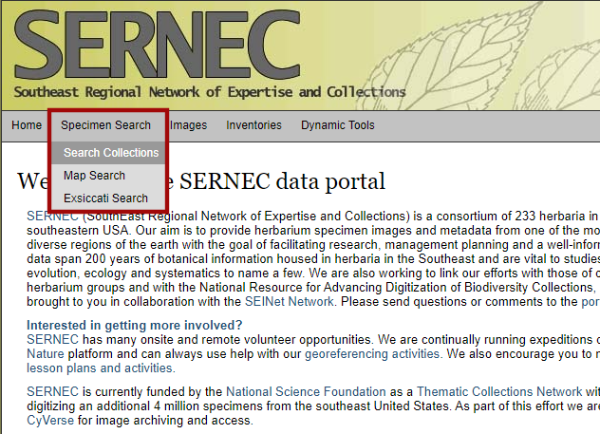Open the Nature platform link
This screenshot has height=434, width=600.
45,354
